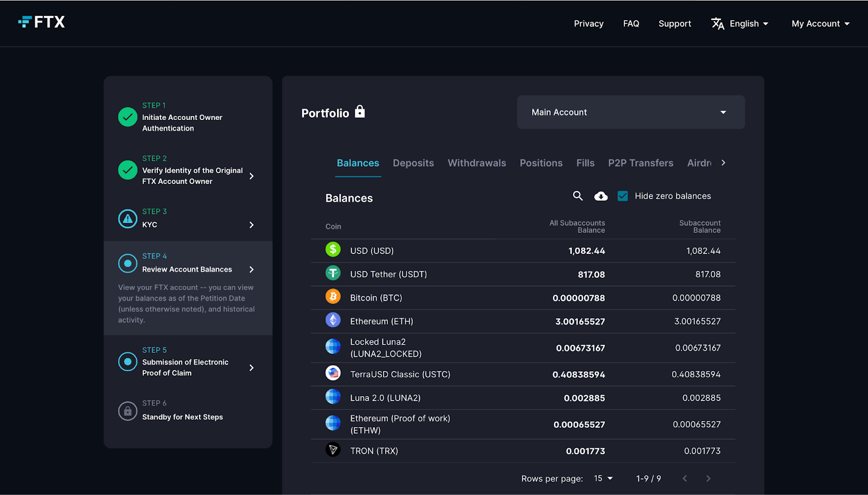Switch to the Deposits tab

[x=413, y=163]
